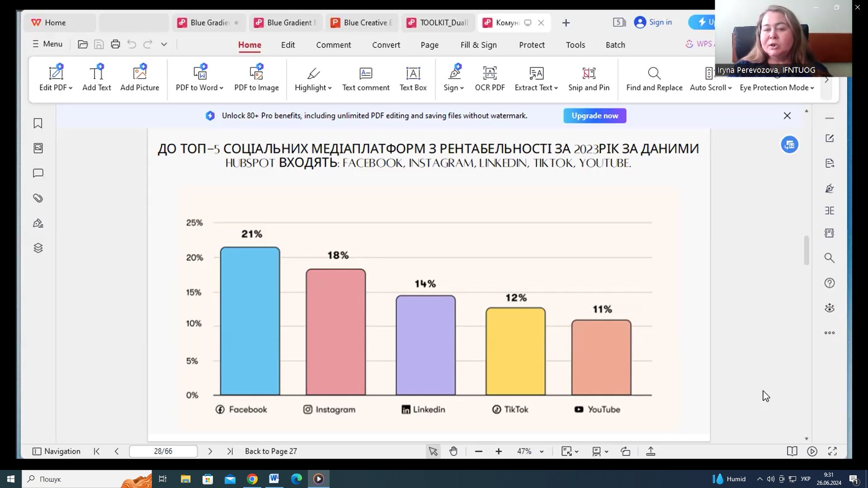Open the layers panel in sidebar
Image resolution: width=868 pixels, height=488 pixels.
tap(38, 248)
